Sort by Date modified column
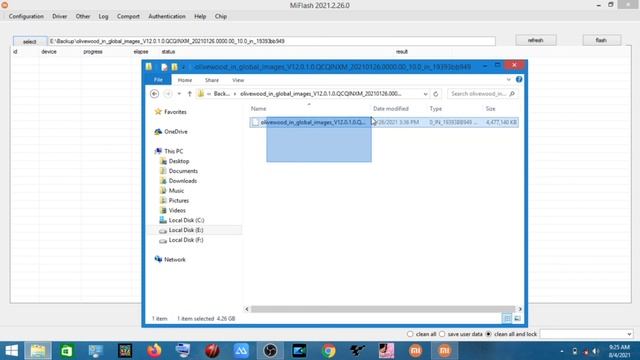This screenshot has height=360, width=640. pyautogui.click(x=391, y=109)
